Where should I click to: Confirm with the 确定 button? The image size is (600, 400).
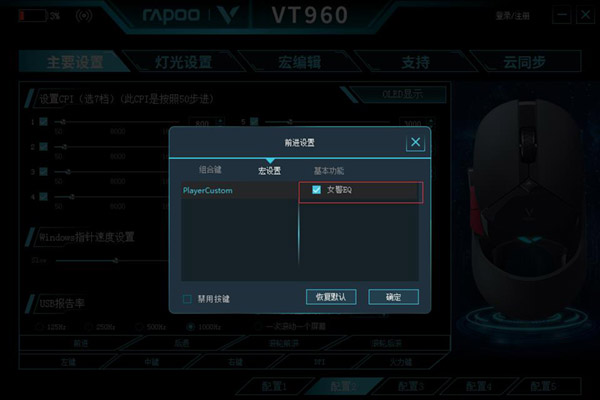(393, 297)
